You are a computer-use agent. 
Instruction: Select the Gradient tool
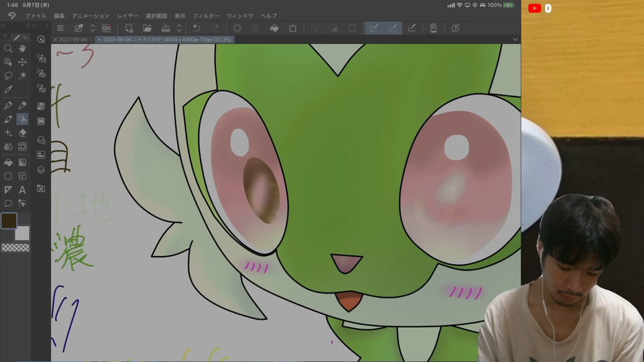(22, 162)
